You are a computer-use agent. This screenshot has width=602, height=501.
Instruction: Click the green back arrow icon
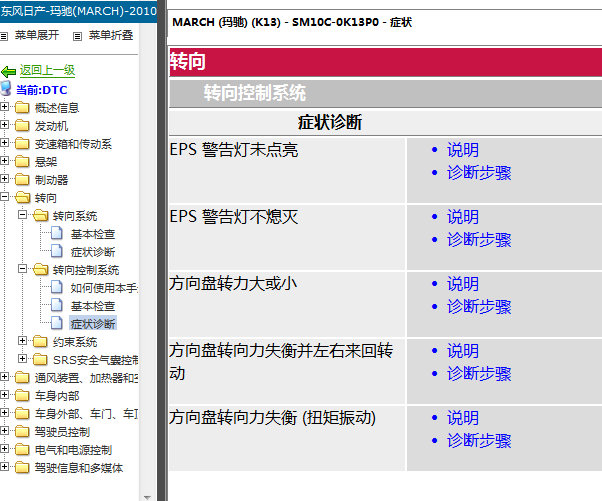(8, 71)
